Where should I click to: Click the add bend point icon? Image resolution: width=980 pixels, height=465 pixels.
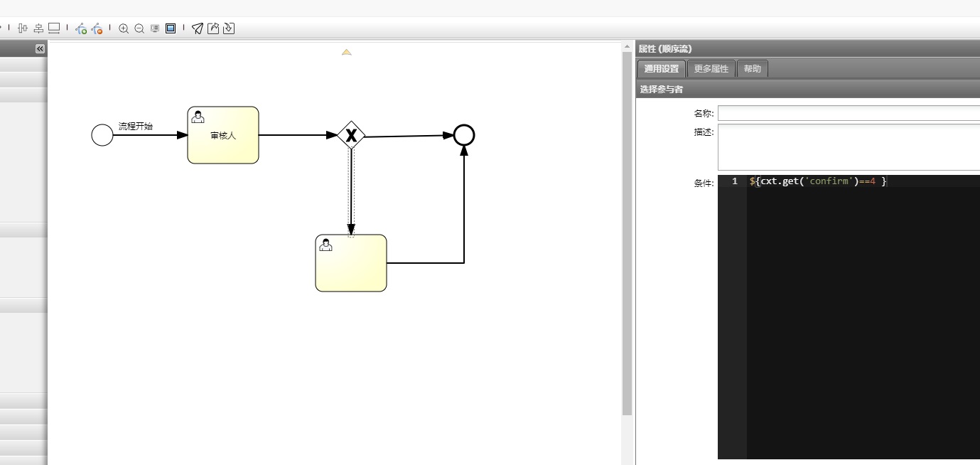coord(81,28)
